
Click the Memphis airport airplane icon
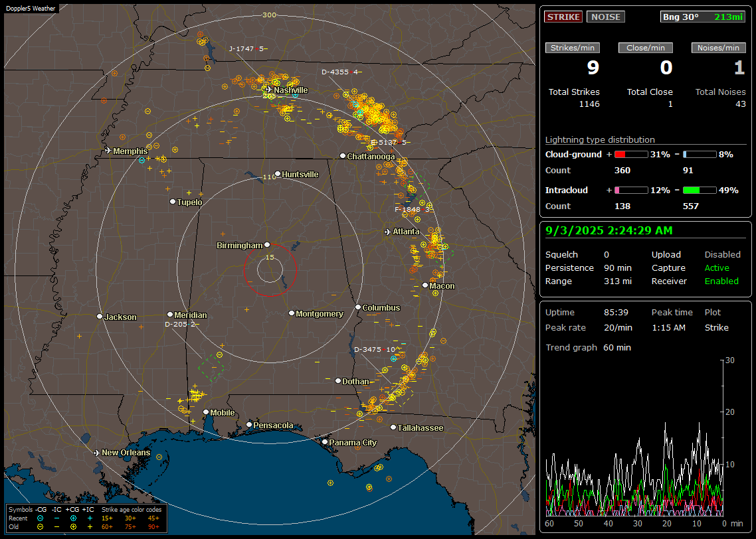tap(108, 151)
